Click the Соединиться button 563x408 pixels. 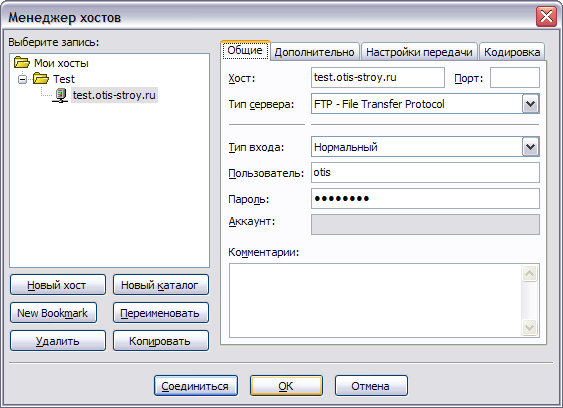[196, 386]
